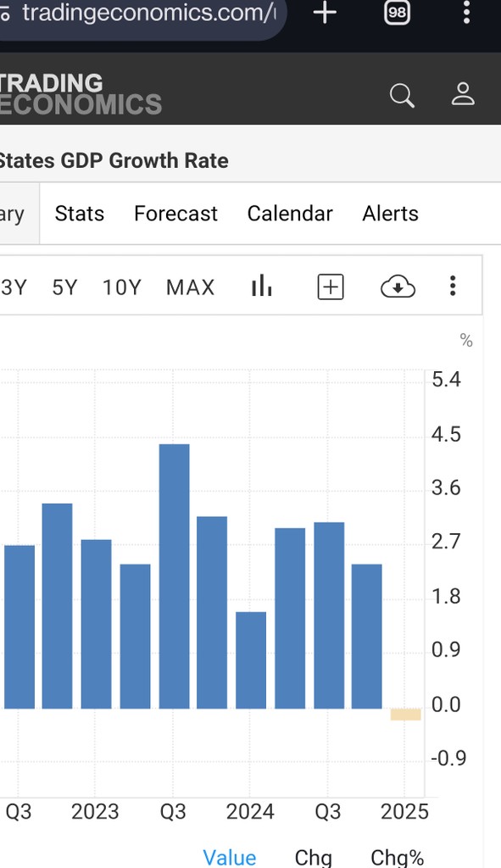Screen dimensions: 501x868
Task: Open user account profile icon
Action: (463, 94)
